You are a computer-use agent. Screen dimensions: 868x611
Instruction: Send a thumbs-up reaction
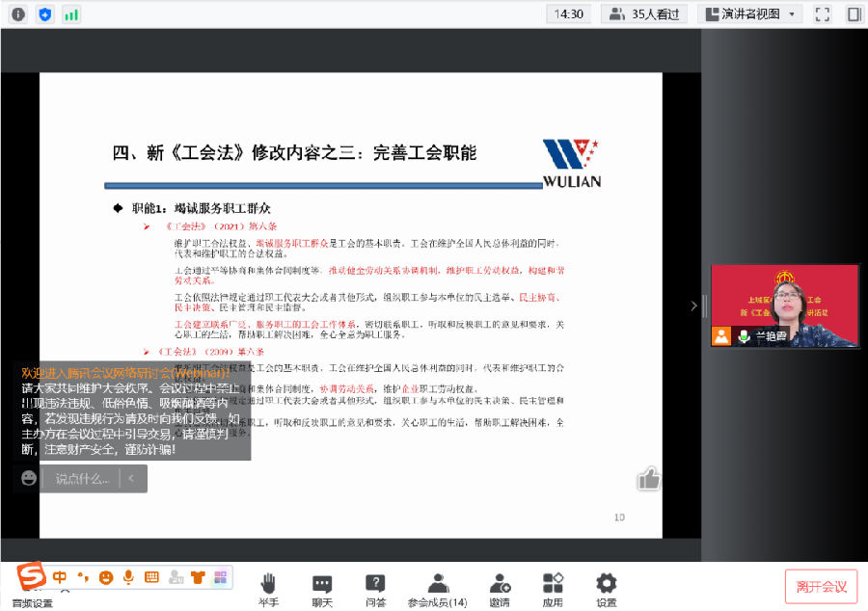click(x=648, y=478)
